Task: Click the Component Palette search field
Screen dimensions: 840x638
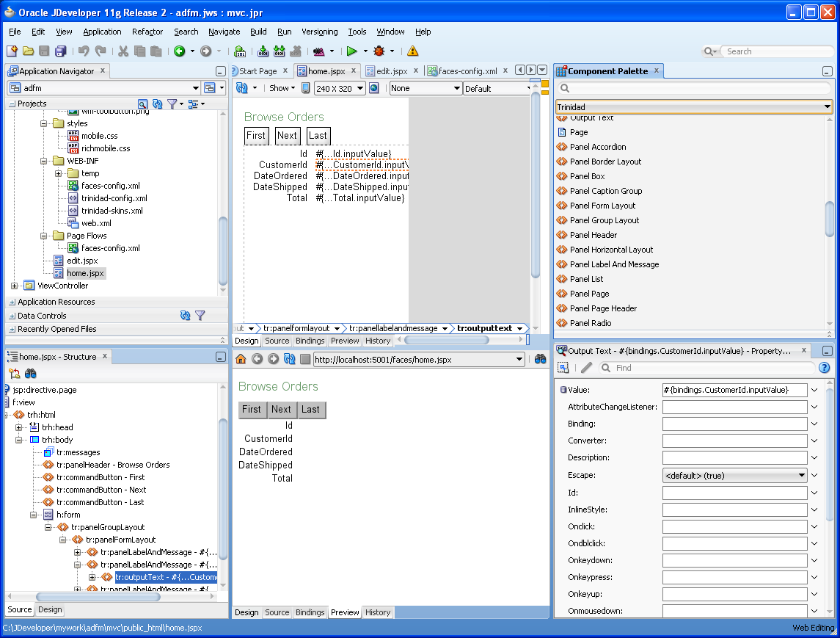Action: point(694,88)
